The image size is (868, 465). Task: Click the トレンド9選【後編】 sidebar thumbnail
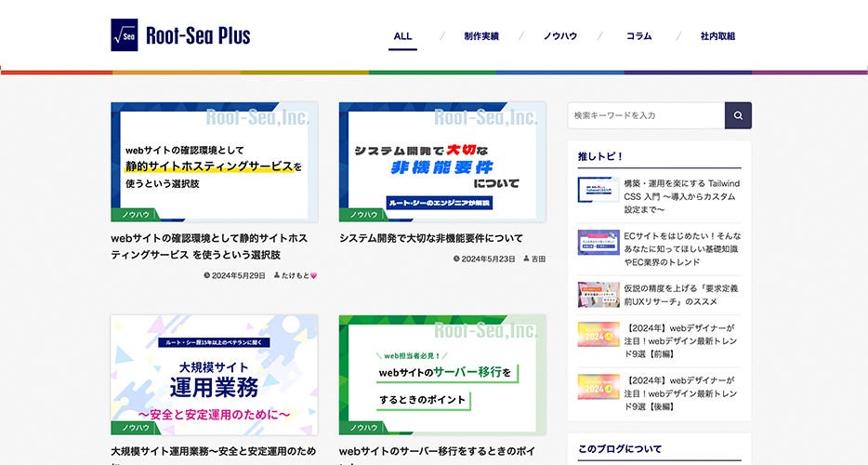coord(598,386)
